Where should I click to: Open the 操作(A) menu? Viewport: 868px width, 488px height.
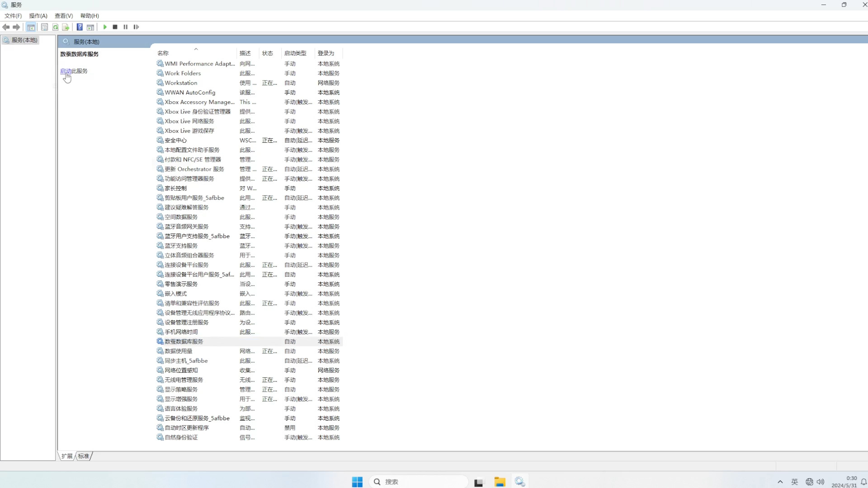click(x=38, y=16)
